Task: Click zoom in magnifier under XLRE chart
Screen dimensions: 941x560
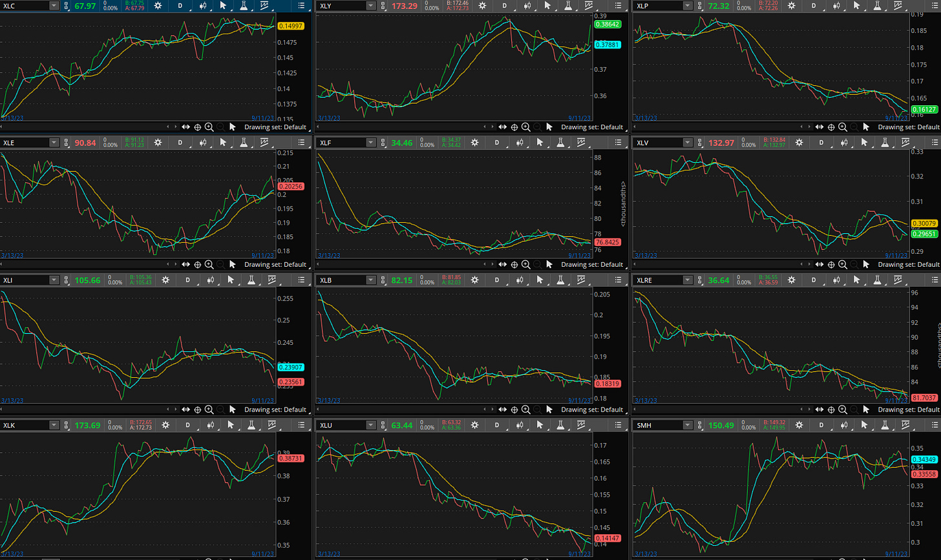Action: pyautogui.click(x=843, y=409)
